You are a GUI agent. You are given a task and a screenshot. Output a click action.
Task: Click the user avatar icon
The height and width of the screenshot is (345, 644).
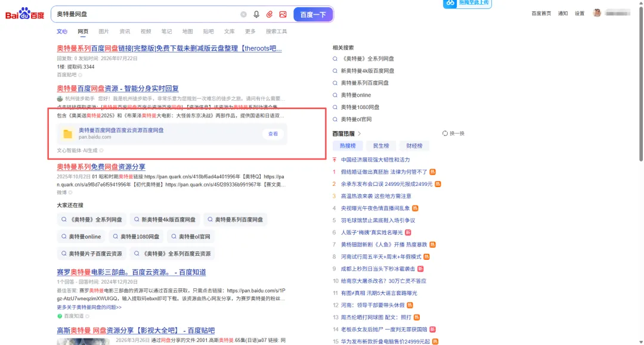click(x=597, y=13)
